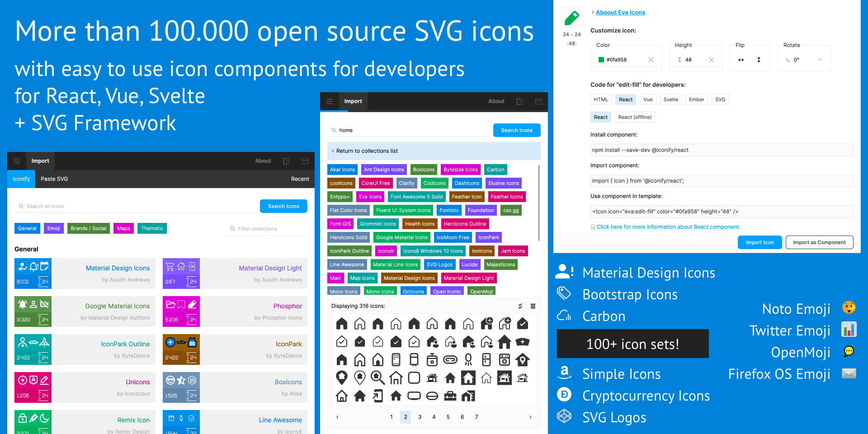The height and width of the screenshot is (434, 868).
Task: Go to page 4 of icon results
Action: [x=434, y=417]
